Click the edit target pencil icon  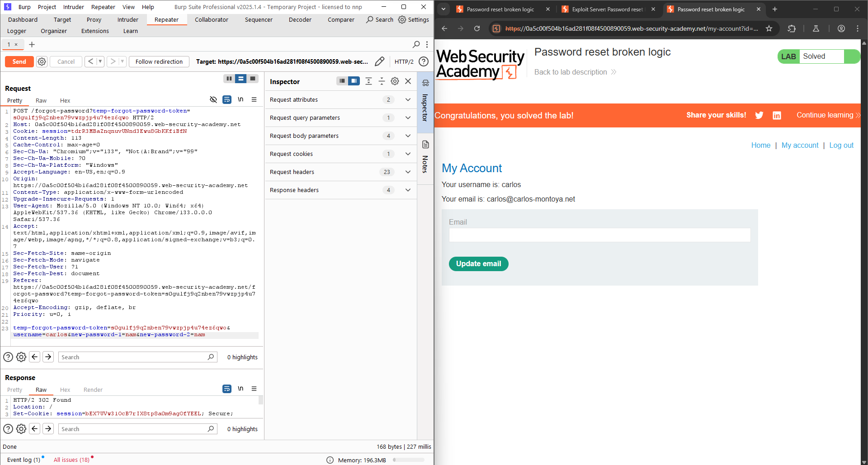click(x=380, y=61)
